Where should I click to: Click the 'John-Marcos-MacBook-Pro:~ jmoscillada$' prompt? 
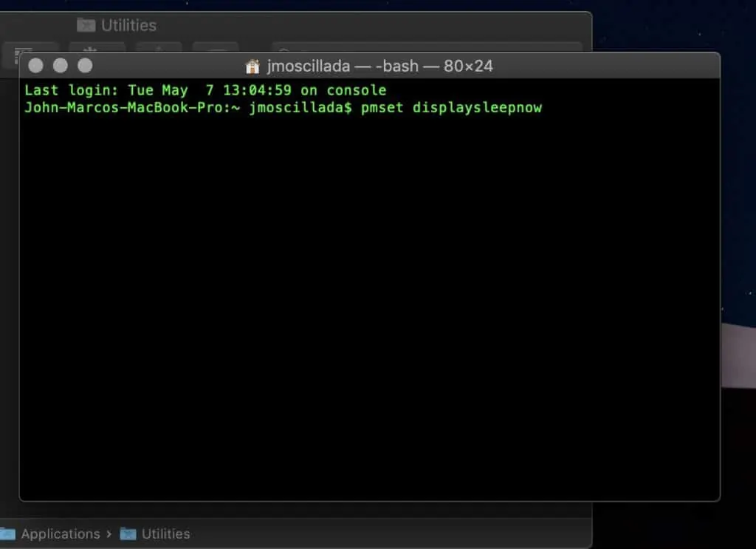188,107
